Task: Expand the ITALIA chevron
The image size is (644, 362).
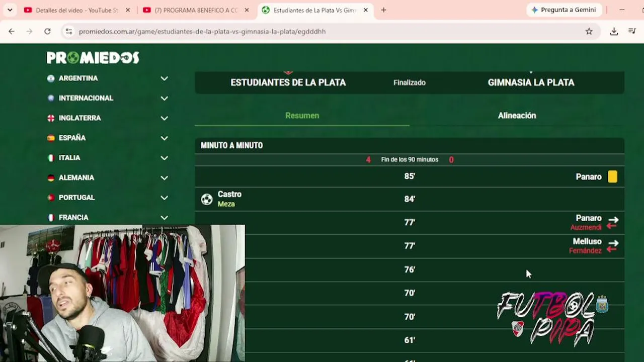Action: (x=164, y=158)
